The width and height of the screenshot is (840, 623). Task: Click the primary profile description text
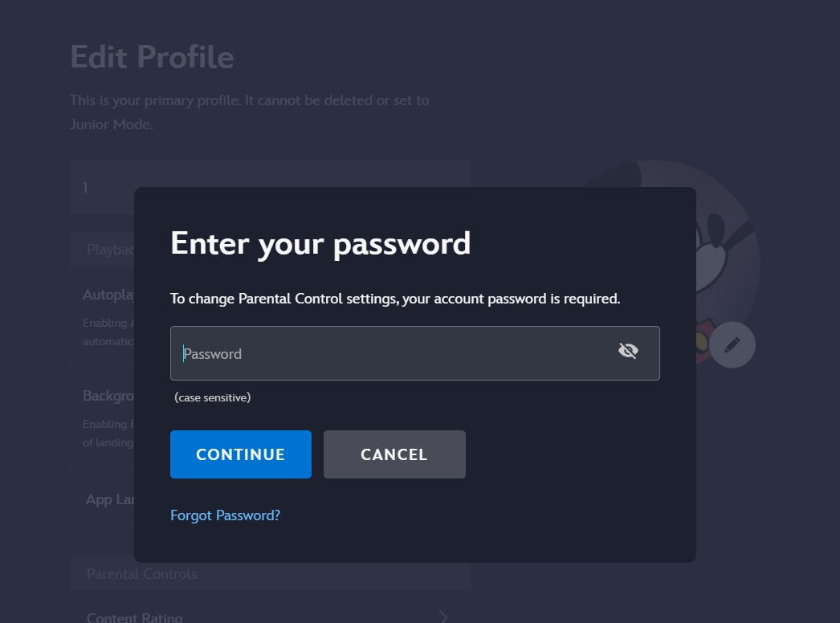(249, 112)
